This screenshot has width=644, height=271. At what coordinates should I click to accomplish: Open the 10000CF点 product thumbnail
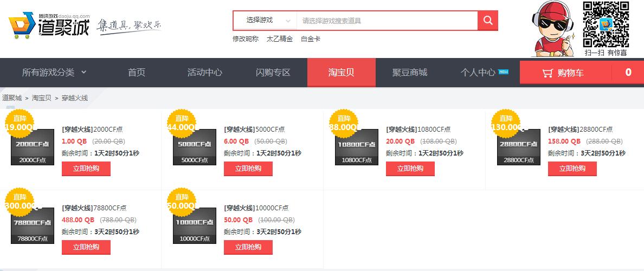tap(195, 225)
